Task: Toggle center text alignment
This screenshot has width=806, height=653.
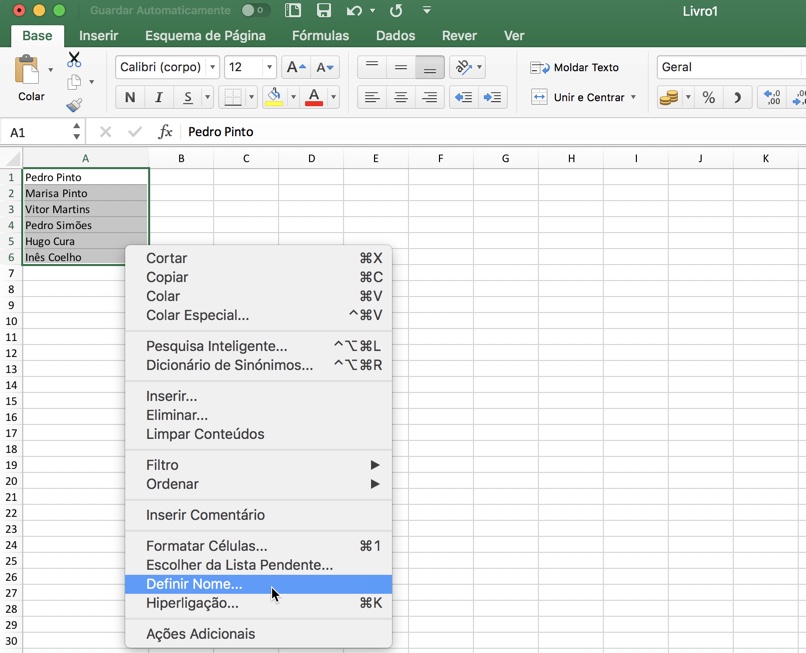Action: point(401,97)
